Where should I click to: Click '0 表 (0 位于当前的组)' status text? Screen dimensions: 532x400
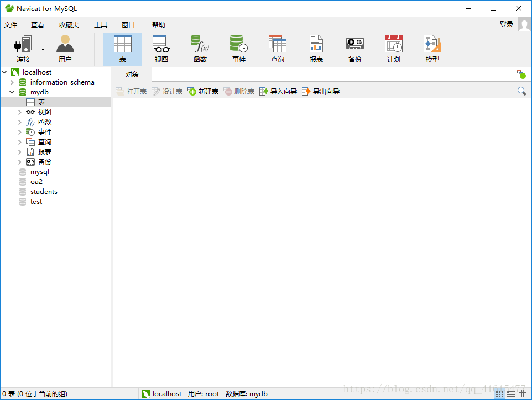coord(35,393)
